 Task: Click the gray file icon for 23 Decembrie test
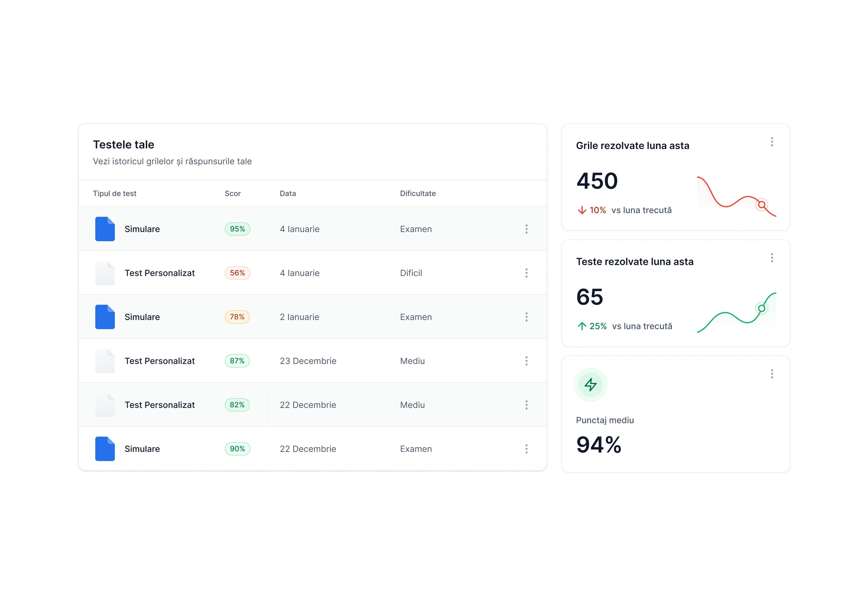click(x=105, y=361)
